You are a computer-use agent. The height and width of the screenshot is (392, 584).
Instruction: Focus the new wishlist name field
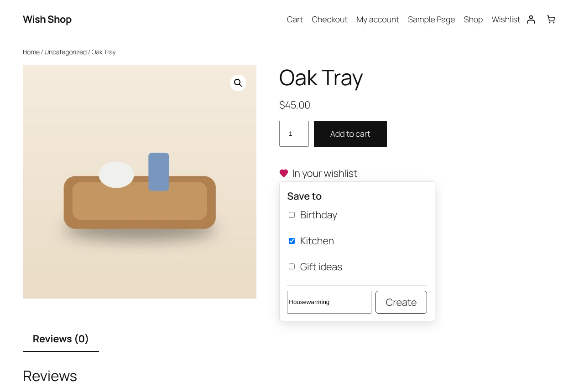[x=329, y=302]
